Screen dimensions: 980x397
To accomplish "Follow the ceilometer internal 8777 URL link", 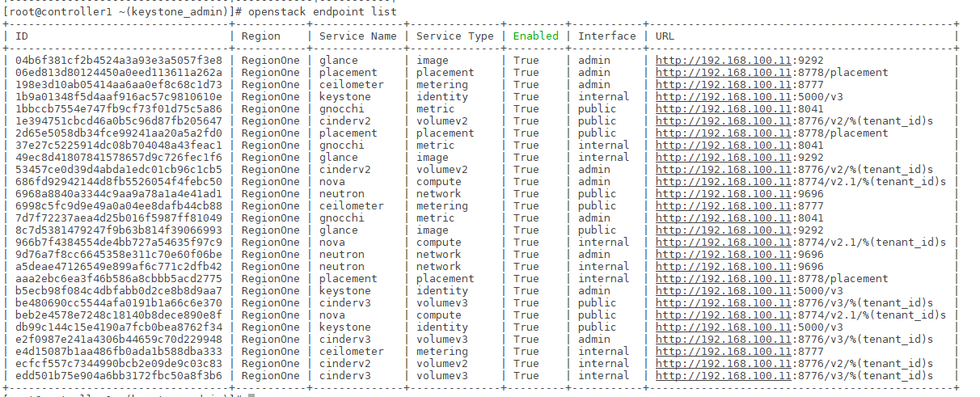I will (x=723, y=352).
